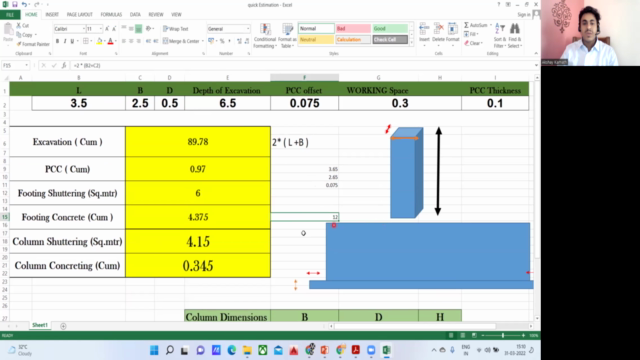Open the FILE tab
Viewport: 640px width, 360px height.
(10, 15)
